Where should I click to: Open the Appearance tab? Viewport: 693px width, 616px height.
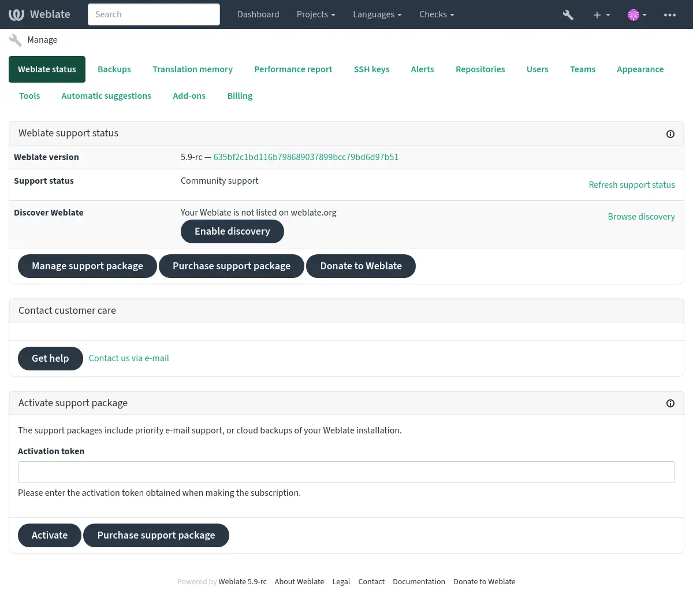640,69
